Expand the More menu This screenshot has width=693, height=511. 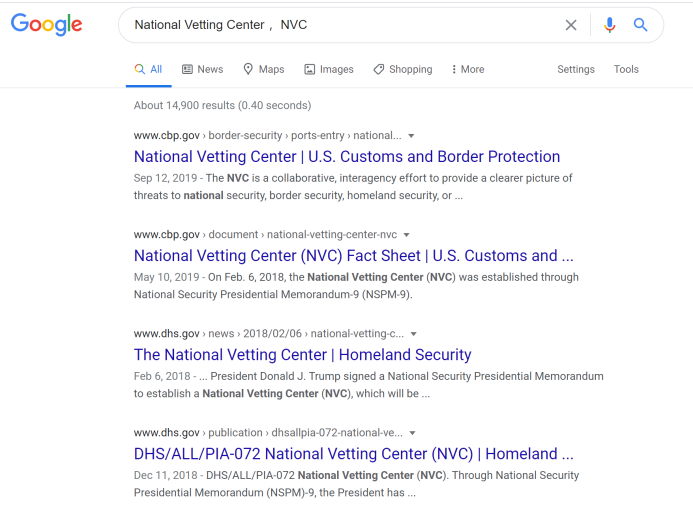[467, 69]
